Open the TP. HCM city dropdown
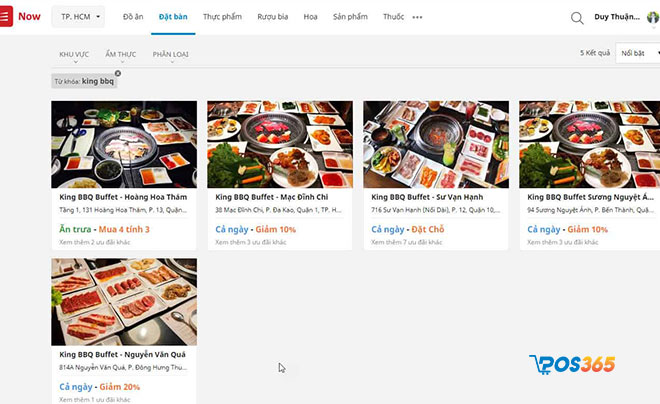Image resolution: width=660 pixels, height=404 pixels. tap(78, 17)
